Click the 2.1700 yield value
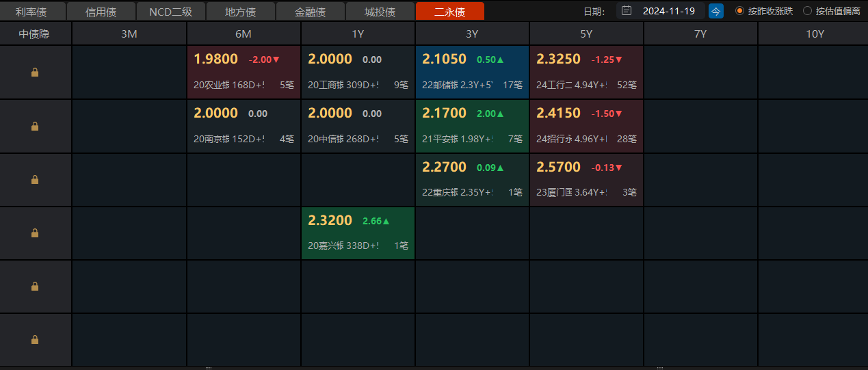Viewport: 868px width, 370px height. (445, 113)
